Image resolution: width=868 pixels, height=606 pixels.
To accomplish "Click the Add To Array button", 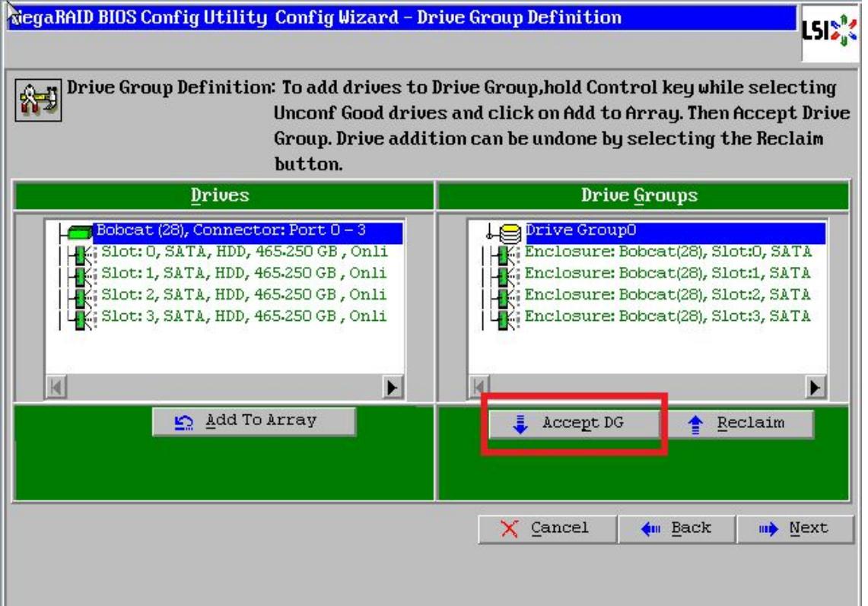I will coord(254,422).
